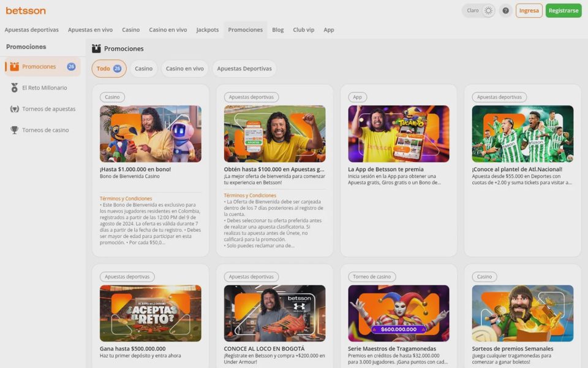This screenshot has width=588, height=368.
Task: Open Términos y Condiciones on casino bonus card
Action: point(126,198)
